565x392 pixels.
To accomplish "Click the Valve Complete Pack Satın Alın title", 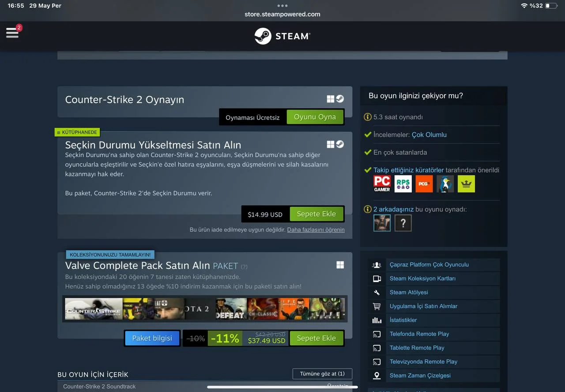I will 137,265.
